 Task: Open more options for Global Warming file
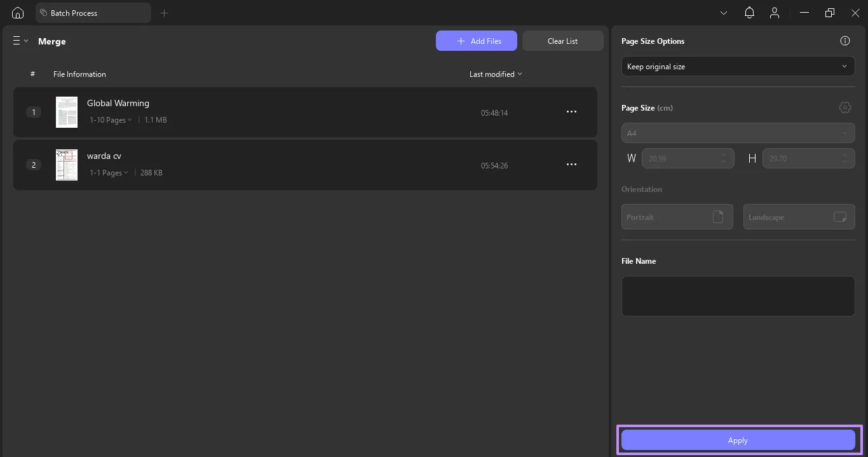point(571,112)
